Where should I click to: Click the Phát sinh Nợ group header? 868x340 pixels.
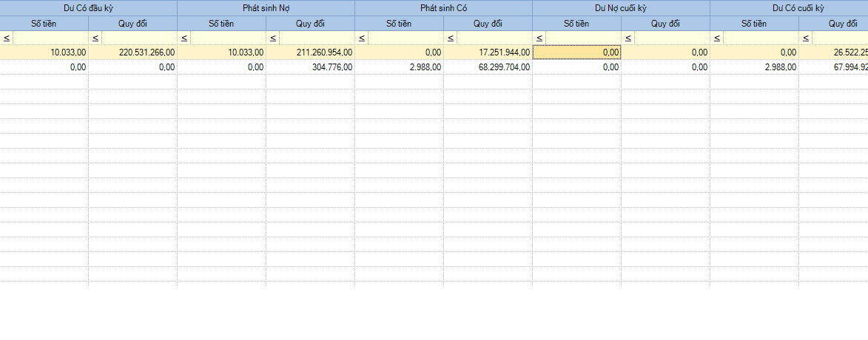266,8
